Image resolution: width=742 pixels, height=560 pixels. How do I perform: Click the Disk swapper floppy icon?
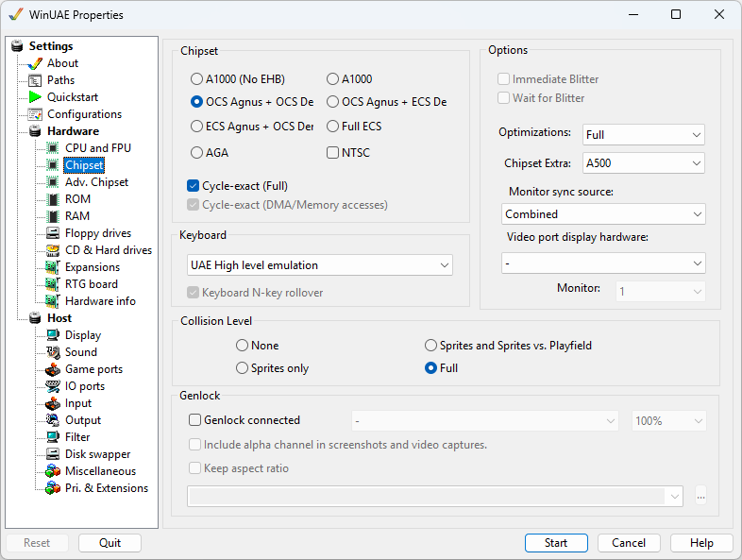[53, 454]
